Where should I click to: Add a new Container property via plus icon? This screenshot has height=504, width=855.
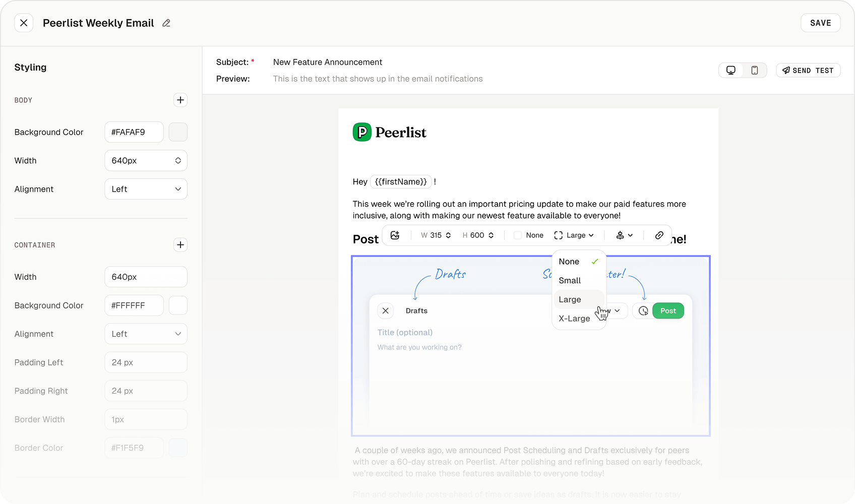click(x=180, y=245)
